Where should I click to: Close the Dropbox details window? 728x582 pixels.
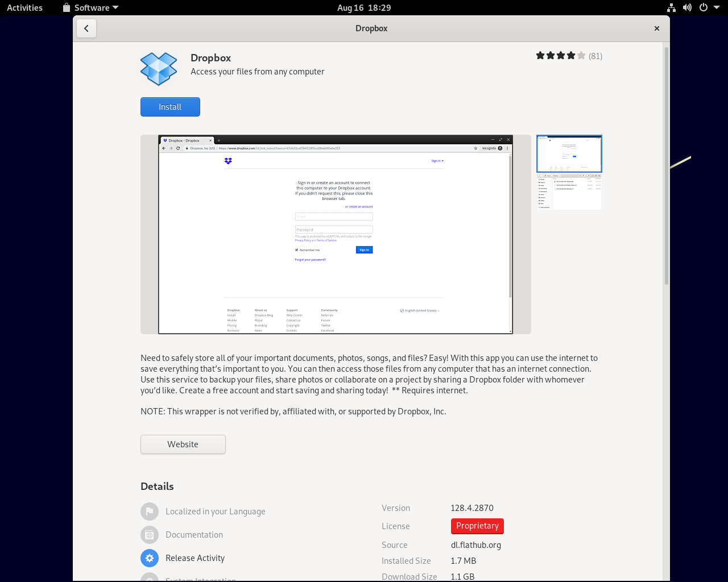(x=657, y=28)
